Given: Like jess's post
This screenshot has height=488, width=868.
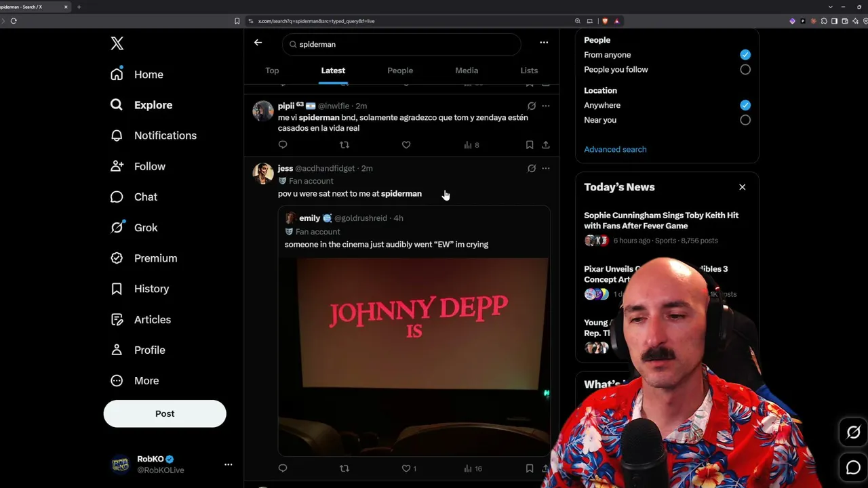Looking at the screenshot, I should [x=409, y=468].
